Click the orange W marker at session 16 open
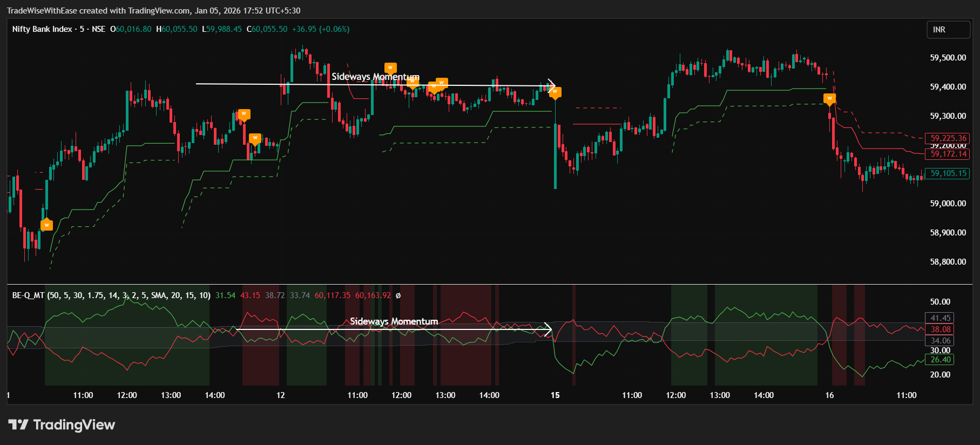Screen dimensions: 980x445 point(830,99)
